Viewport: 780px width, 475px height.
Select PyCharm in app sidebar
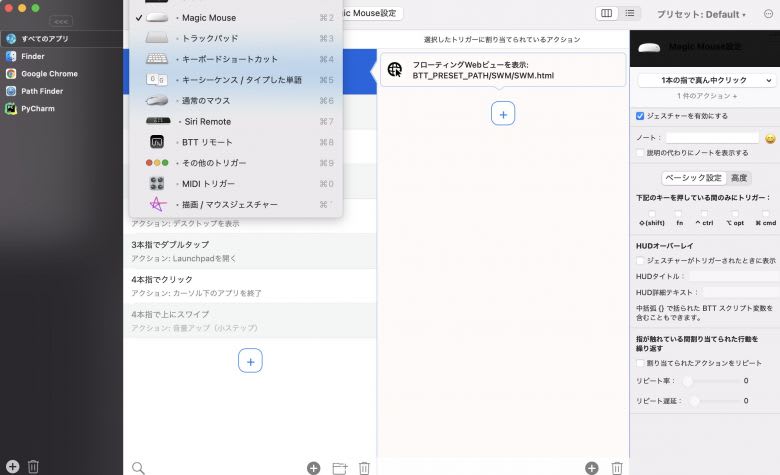pyautogui.click(x=62, y=108)
